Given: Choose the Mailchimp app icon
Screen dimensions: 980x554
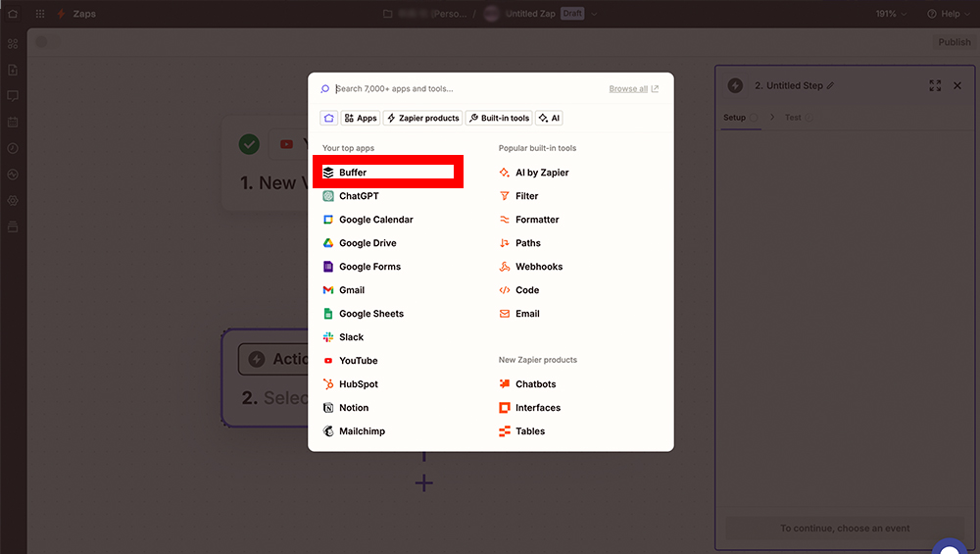Looking at the screenshot, I should tap(328, 431).
